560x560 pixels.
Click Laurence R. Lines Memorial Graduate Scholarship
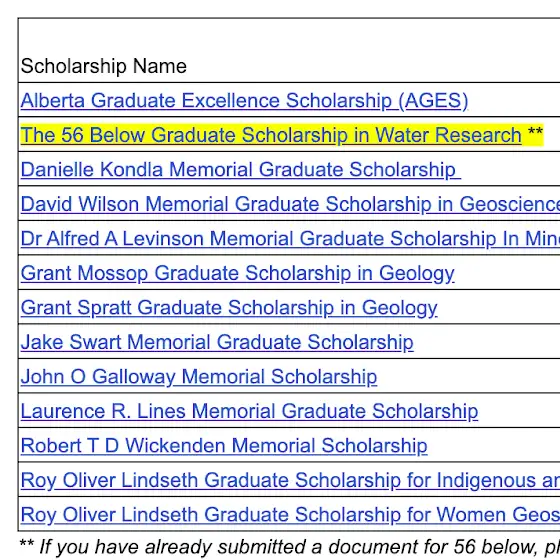[x=249, y=411]
